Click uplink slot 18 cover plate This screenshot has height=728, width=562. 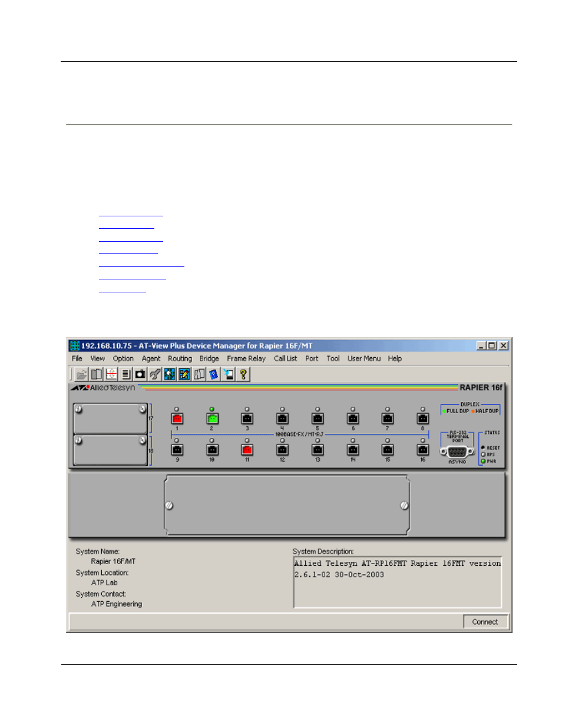pos(110,450)
